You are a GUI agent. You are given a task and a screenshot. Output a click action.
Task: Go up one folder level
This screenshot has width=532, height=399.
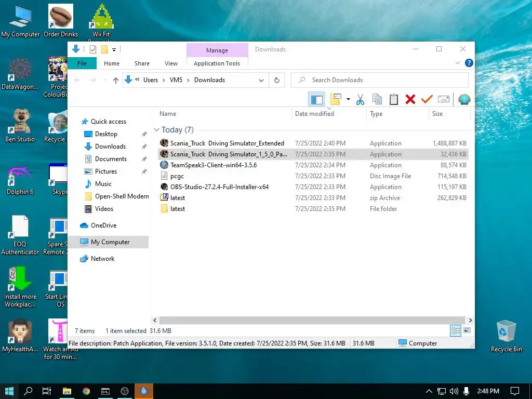(116, 80)
